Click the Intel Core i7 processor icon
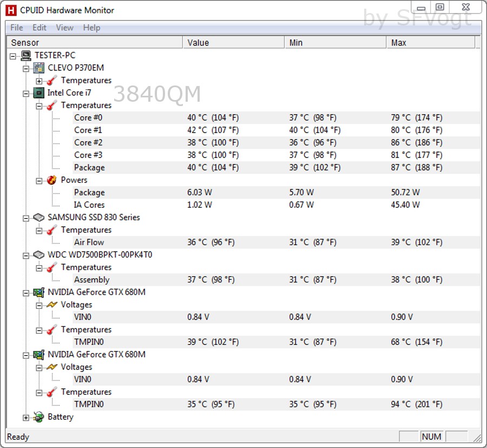 (39, 93)
